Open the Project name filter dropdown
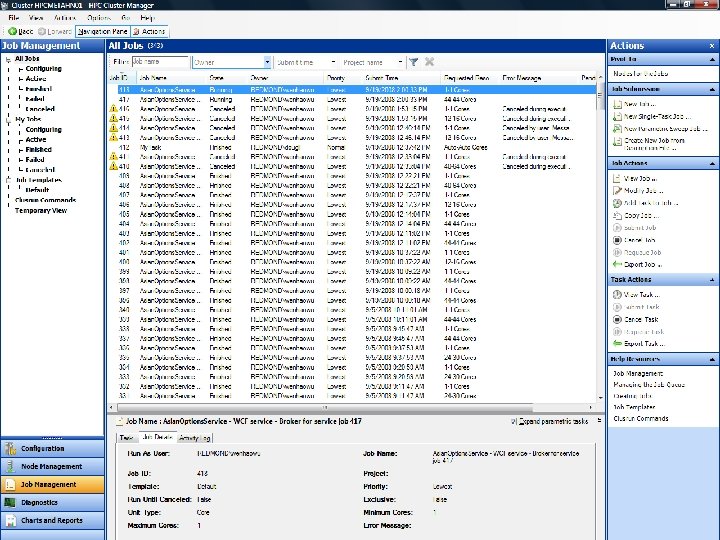720x540 pixels. (400, 62)
